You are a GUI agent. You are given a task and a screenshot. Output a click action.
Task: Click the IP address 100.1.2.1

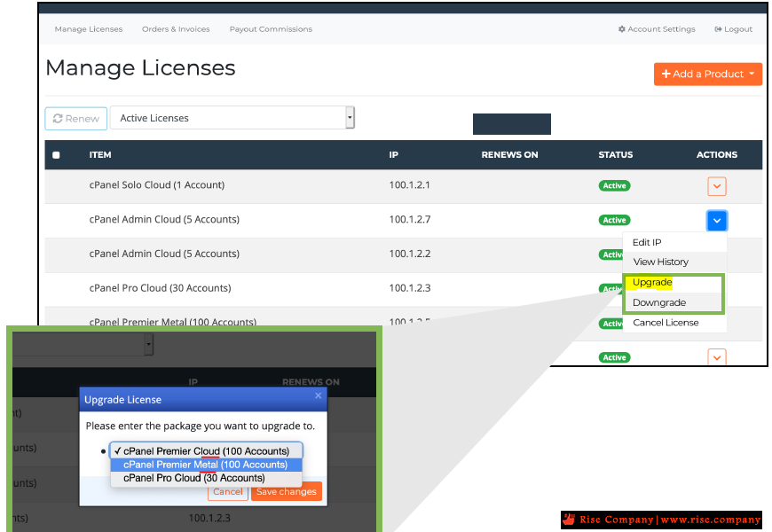click(x=409, y=185)
